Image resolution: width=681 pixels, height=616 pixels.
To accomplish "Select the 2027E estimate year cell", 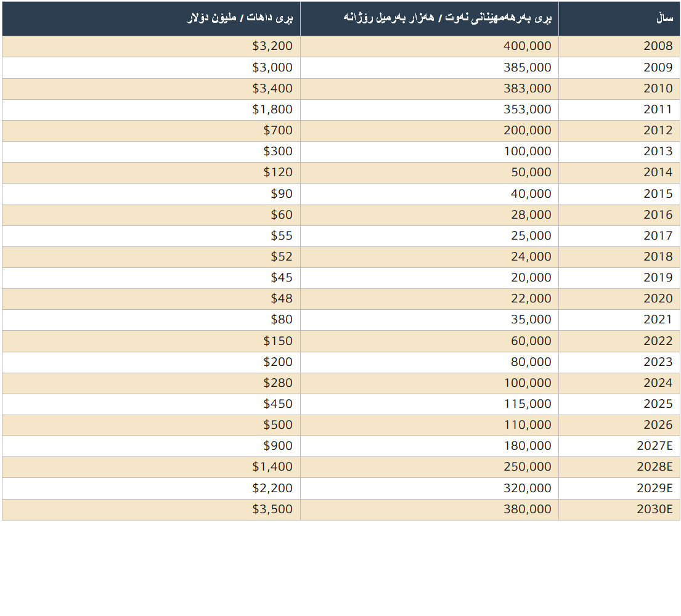I will point(654,446).
